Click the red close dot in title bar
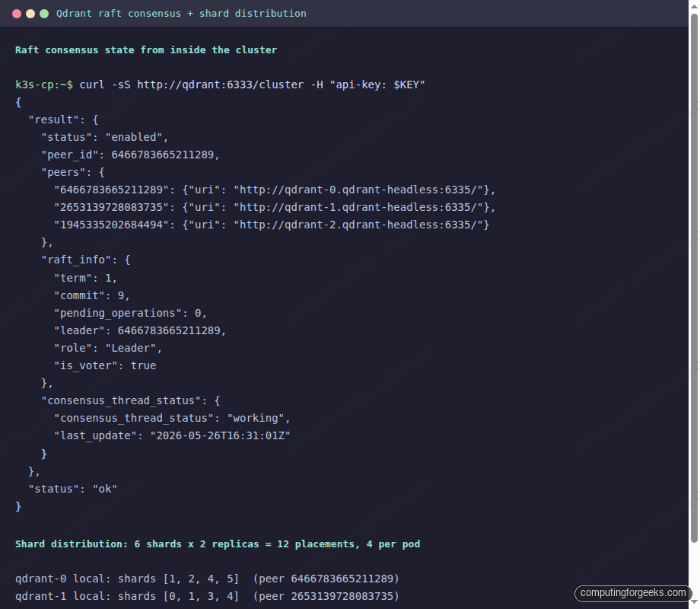The width and height of the screenshot is (700, 609). [17, 14]
